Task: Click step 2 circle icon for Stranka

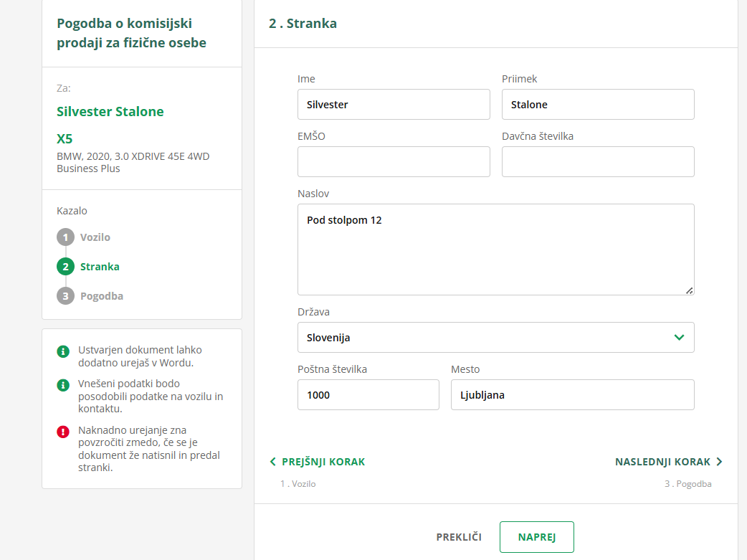Action: (x=65, y=267)
